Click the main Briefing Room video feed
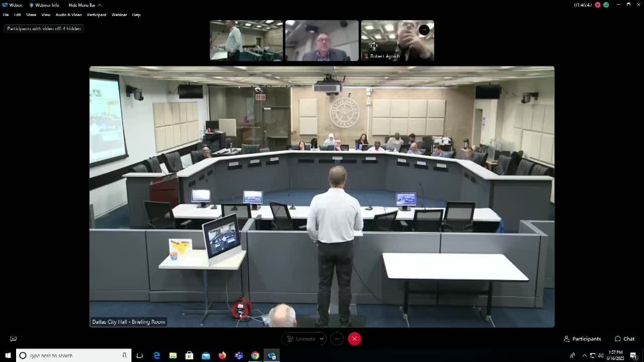Screen dimensions: 644x362 (322, 197)
